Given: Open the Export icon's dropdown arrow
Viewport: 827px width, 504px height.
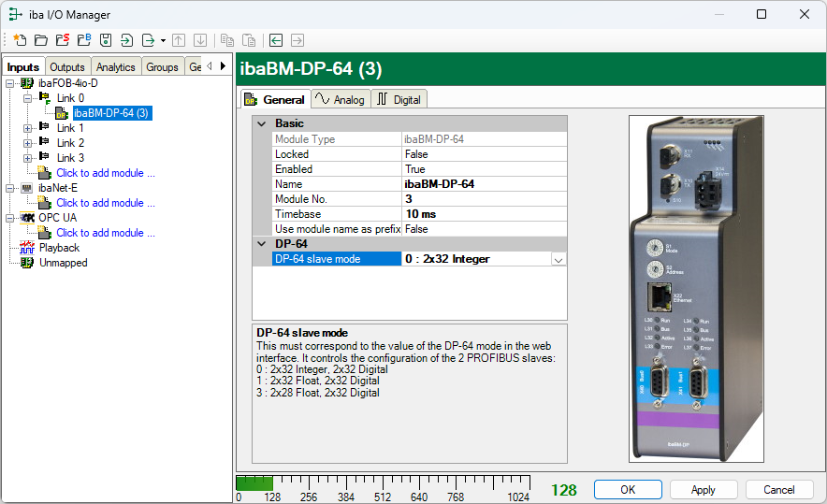Looking at the screenshot, I should pyautogui.click(x=163, y=40).
